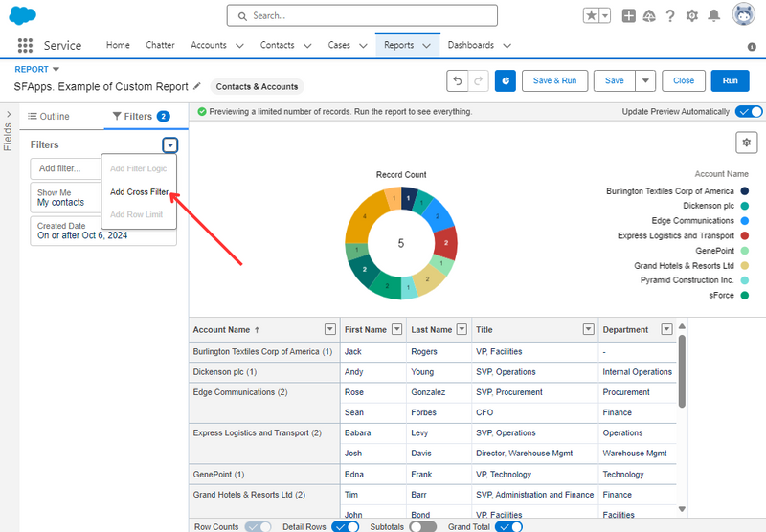The image size is (766, 532).
Task: Click the Save & Run button
Action: coord(554,80)
